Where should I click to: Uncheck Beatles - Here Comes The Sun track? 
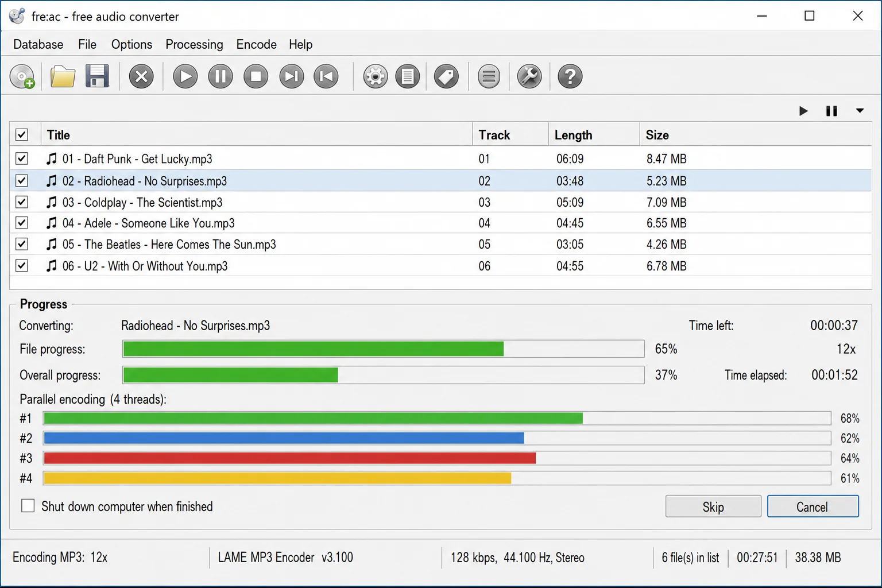click(x=22, y=244)
